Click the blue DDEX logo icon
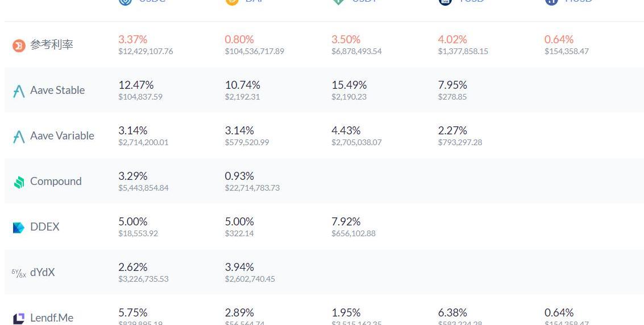This screenshot has width=644, height=325. [x=19, y=228]
